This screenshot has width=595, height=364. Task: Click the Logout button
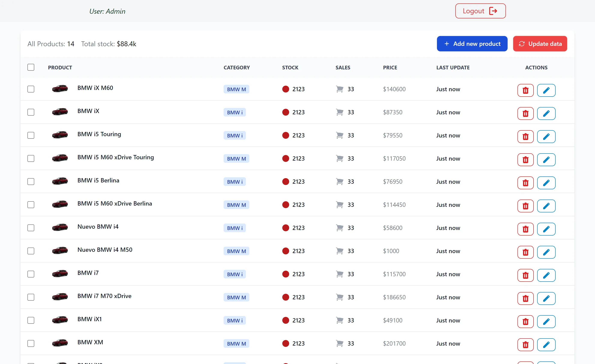(x=480, y=11)
